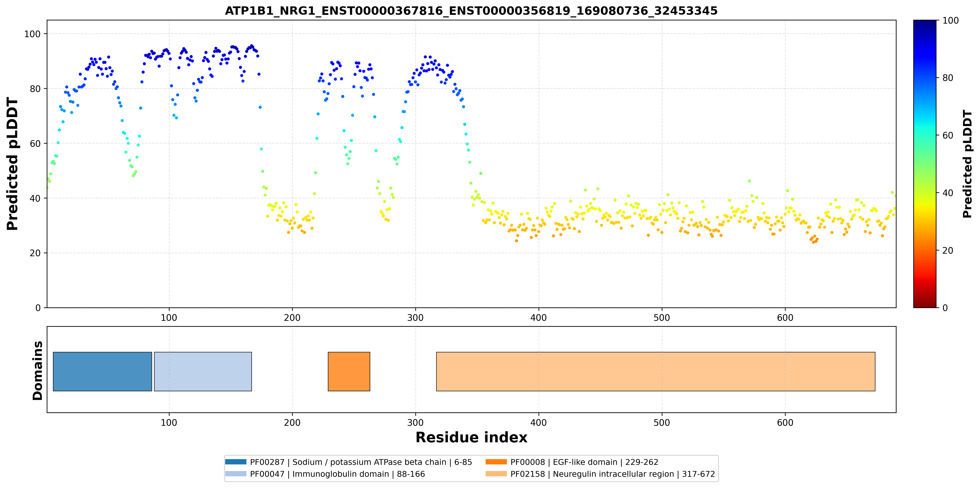Click the light blue PF00047 legend swatch
The height and width of the screenshot is (488, 980).
(x=235, y=474)
